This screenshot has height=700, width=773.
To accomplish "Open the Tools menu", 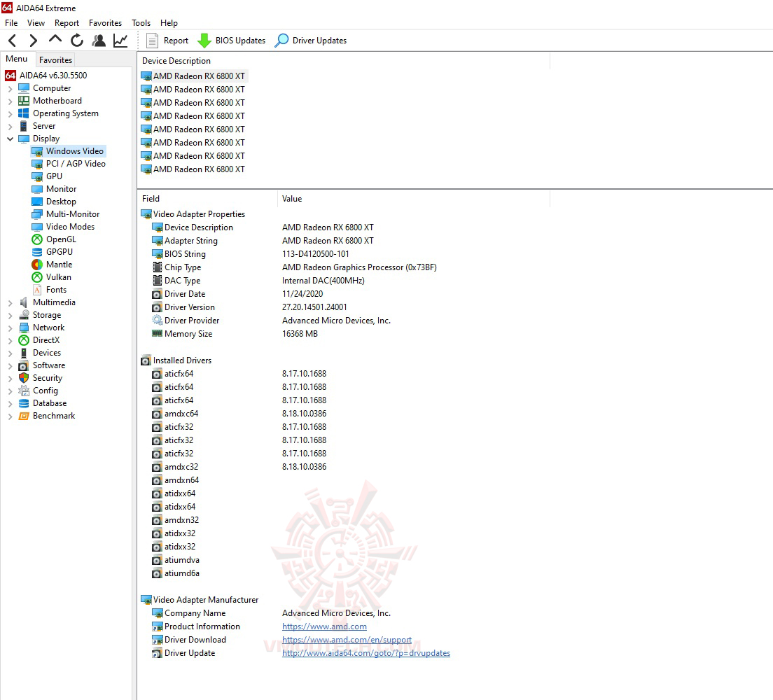I will pyautogui.click(x=141, y=23).
